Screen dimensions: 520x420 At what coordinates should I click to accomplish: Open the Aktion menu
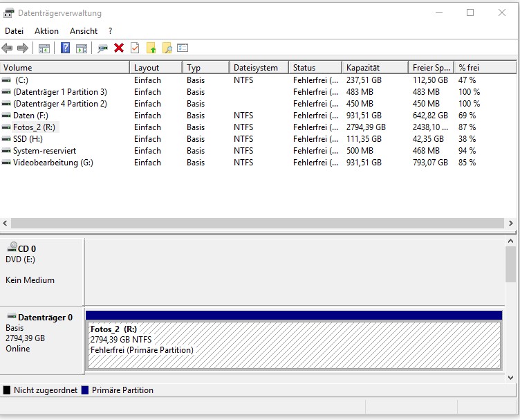(46, 31)
